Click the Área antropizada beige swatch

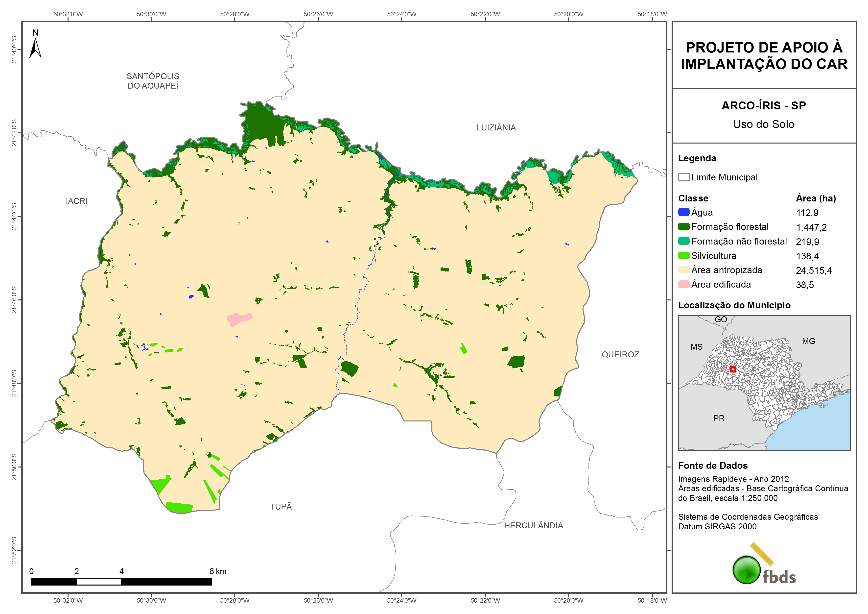point(683,270)
